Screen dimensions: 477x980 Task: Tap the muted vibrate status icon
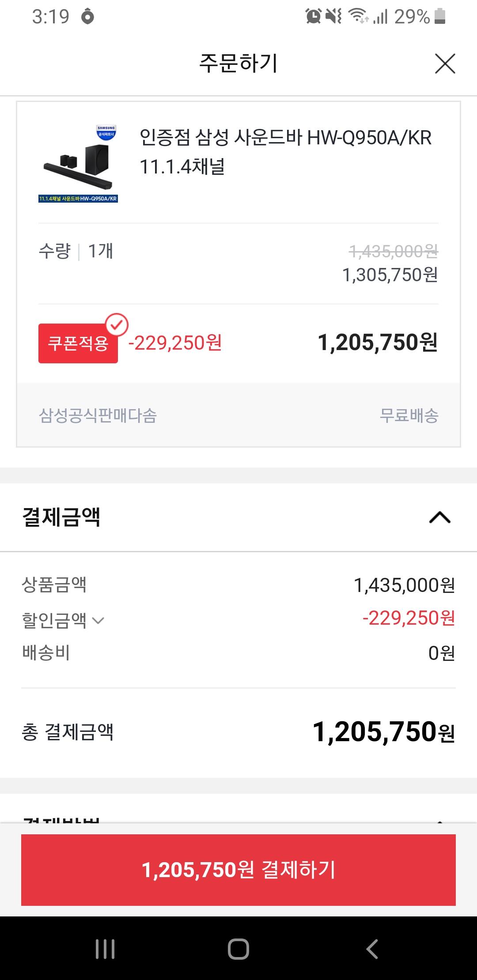tap(333, 17)
